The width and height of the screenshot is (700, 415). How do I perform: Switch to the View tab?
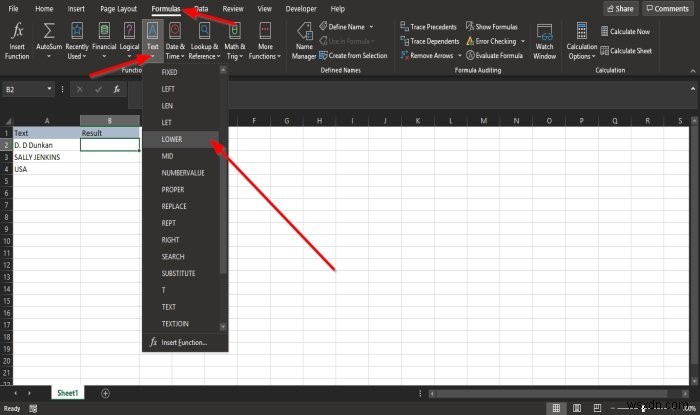(x=264, y=8)
